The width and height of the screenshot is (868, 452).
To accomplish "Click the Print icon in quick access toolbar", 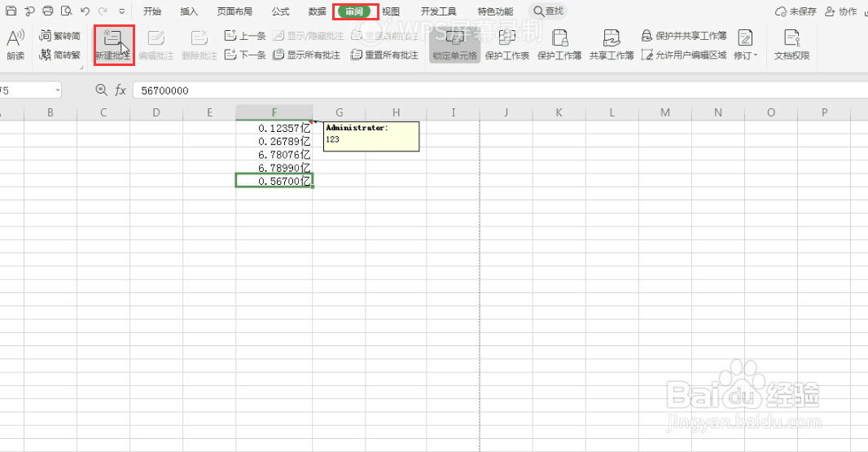I will tap(48, 11).
